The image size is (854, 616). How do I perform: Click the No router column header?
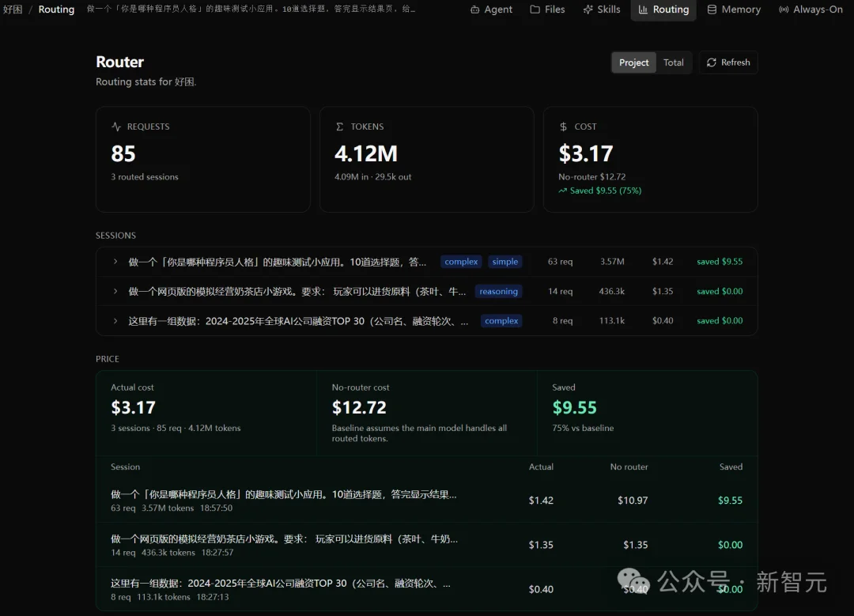[x=629, y=467]
